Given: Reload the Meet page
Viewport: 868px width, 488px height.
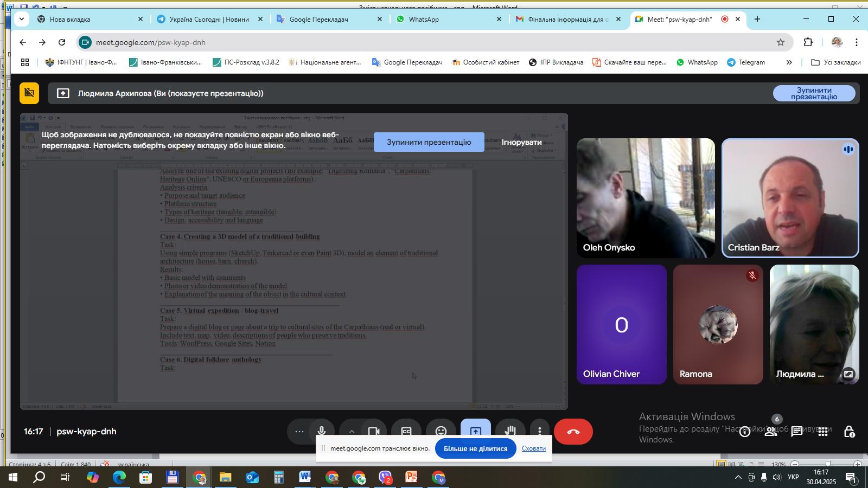Looking at the screenshot, I should click(62, 42).
